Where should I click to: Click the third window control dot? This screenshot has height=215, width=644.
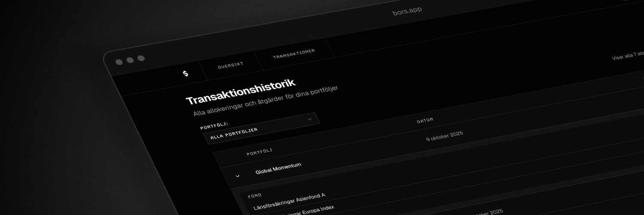tap(141, 58)
